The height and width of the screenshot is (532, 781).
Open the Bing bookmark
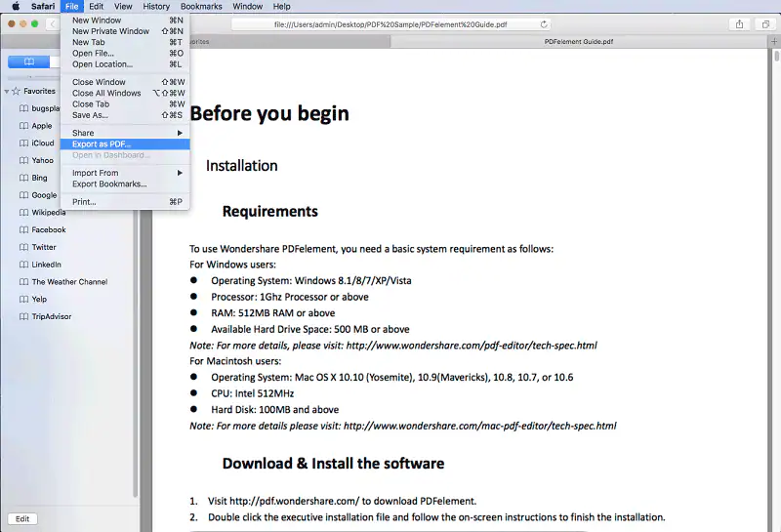(39, 178)
